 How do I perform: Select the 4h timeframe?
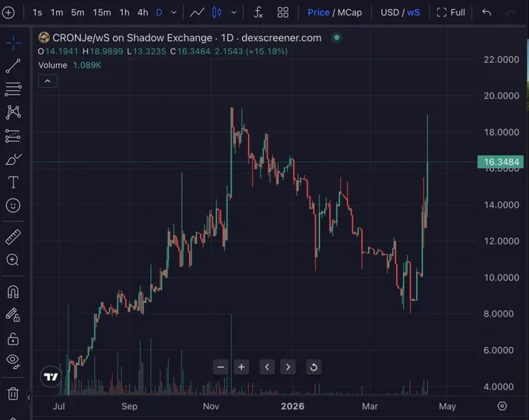coord(142,12)
